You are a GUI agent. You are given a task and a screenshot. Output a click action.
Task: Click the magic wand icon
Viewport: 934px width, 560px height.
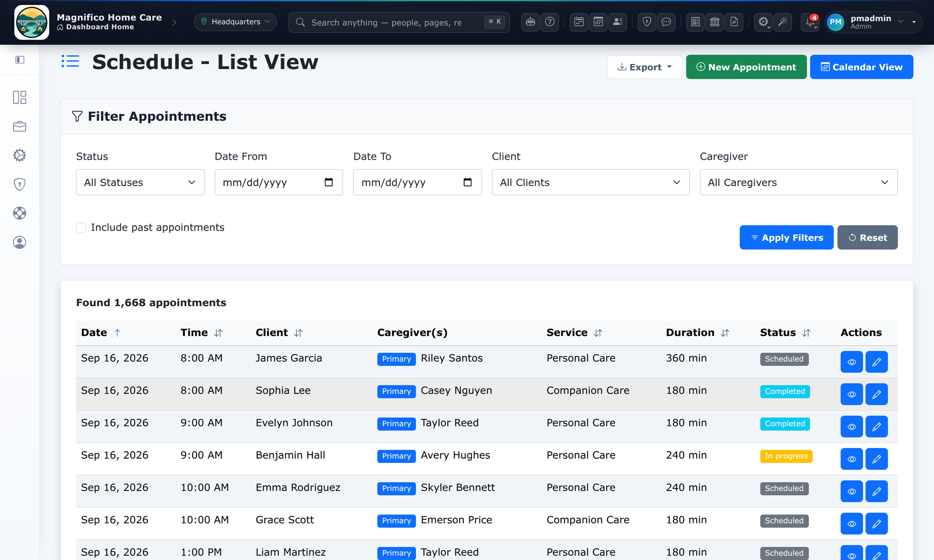[x=783, y=22]
